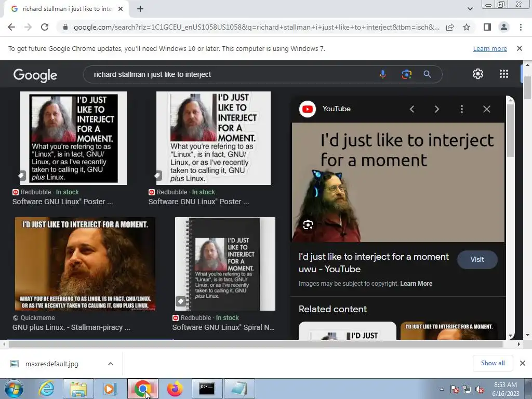Expand maxresdefault.jpg download options chevron
Viewport: 532px width, 399px height.
pyautogui.click(x=110, y=364)
